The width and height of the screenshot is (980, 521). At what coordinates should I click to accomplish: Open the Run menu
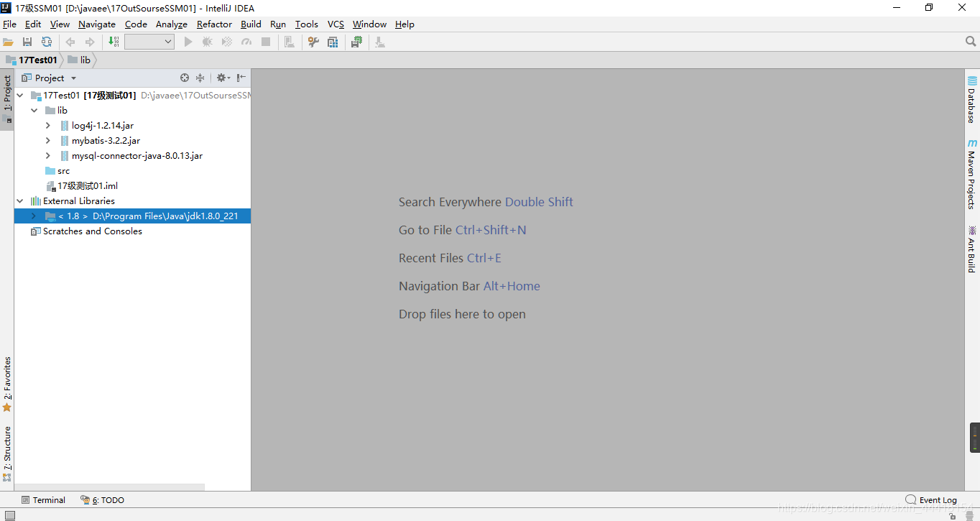278,24
